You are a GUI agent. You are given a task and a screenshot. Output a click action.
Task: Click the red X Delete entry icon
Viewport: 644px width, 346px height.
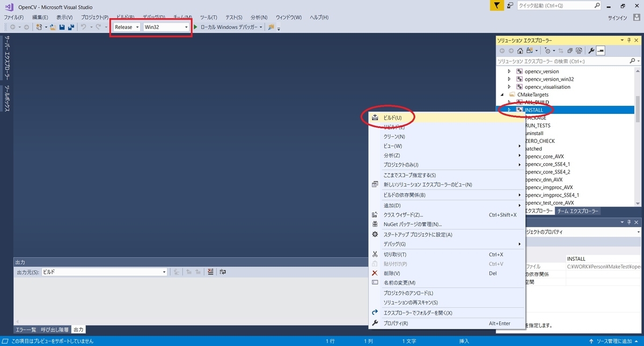pyautogui.click(x=375, y=273)
